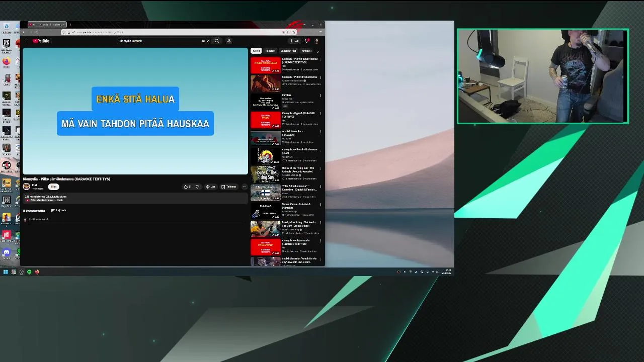Click the Tilaa subscribe button
Image resolution: width=644 pixels, height=362 pixels.
(53, 187)
